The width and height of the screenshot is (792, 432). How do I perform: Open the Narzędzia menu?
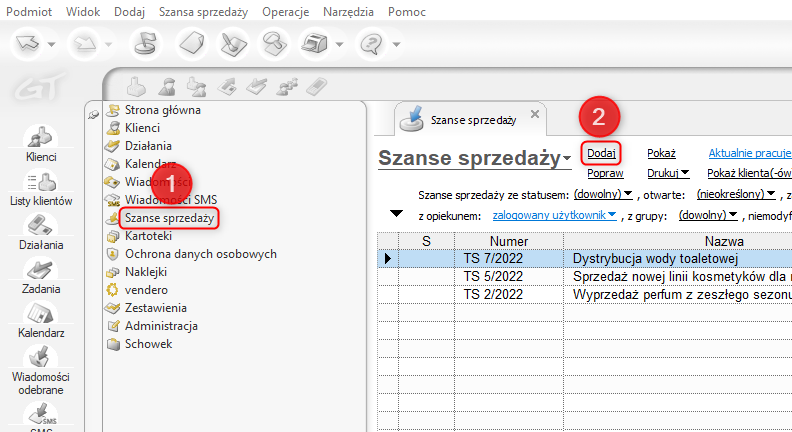[x=349, y=12]
